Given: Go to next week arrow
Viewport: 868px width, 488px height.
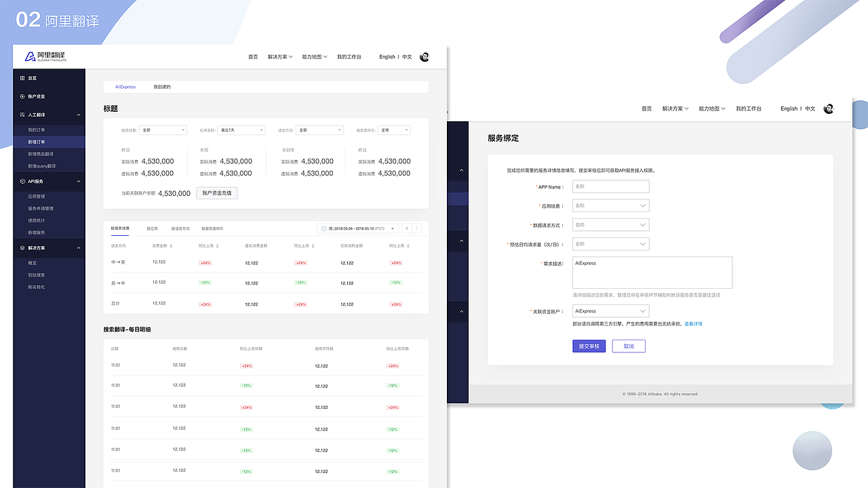Looking at the screenshot, I should point(416,228).
